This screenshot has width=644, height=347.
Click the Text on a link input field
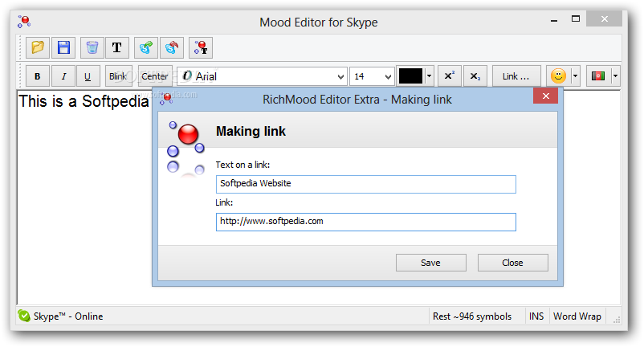pyautogui.click(x=366, y=184)
